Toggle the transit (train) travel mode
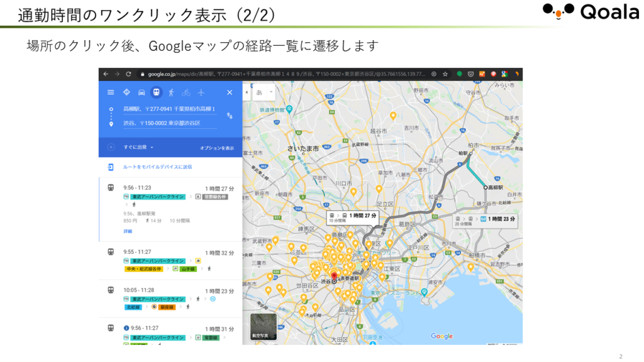The width and height of the screenshot is (644, 362). click(x=156, y=92)
